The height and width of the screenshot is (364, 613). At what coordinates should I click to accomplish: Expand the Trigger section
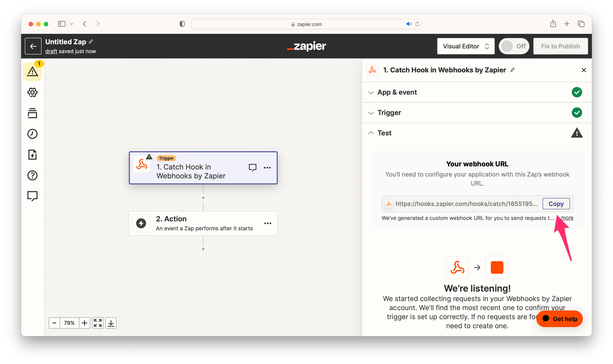coord(477,113)
